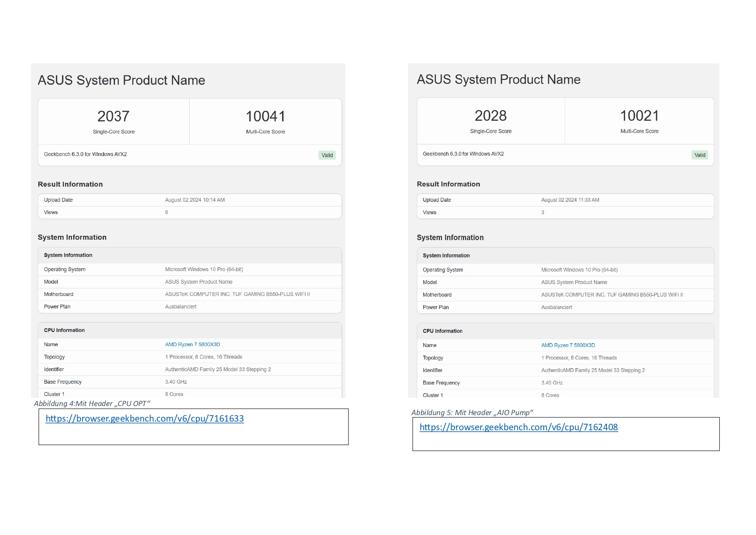Click right Cluster 1 value 8 Cores

tap(550, 395)
